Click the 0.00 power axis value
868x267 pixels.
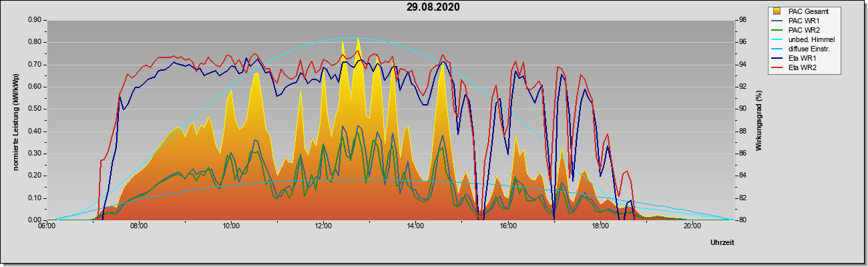(35, 220)
